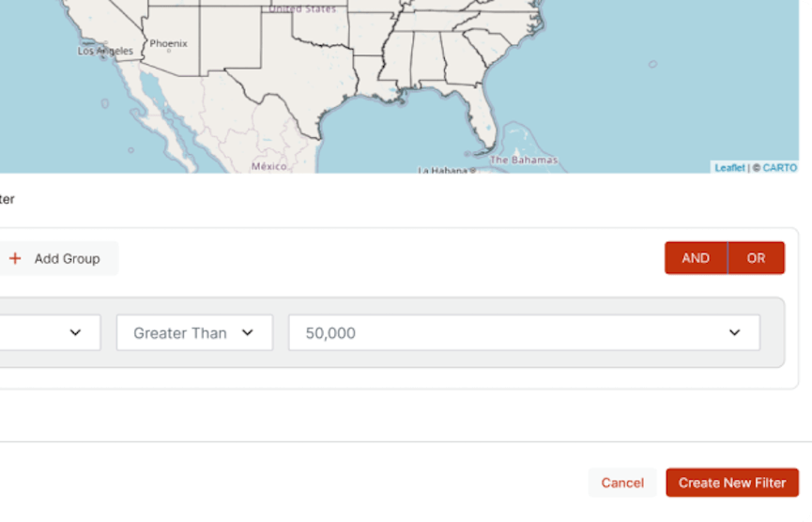Click The Bahamas label on map
The width and height of the screenshot is (812, 522).
click(x=524, y=160)
